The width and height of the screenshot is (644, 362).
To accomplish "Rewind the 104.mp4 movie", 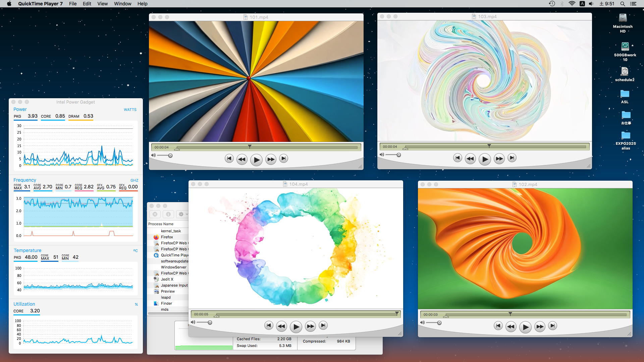I will pos(281,326).
